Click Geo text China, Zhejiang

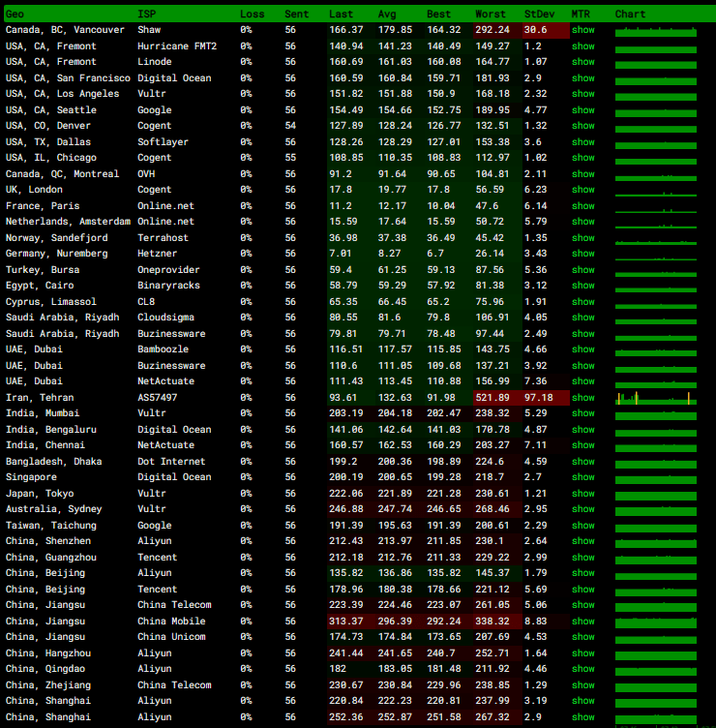click(x=48, y=685)
